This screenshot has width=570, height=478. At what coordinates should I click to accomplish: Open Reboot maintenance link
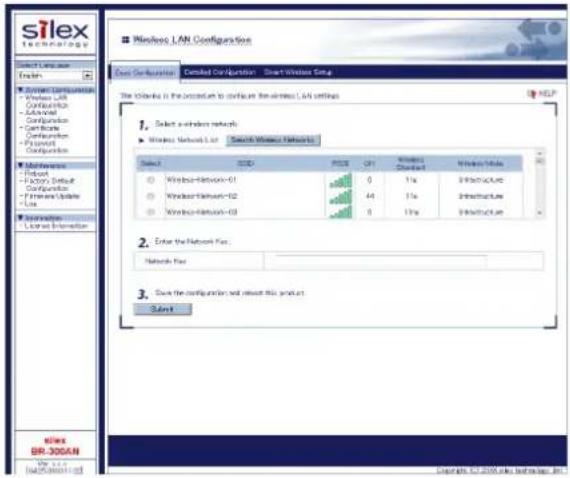click(x=36, y=173)
